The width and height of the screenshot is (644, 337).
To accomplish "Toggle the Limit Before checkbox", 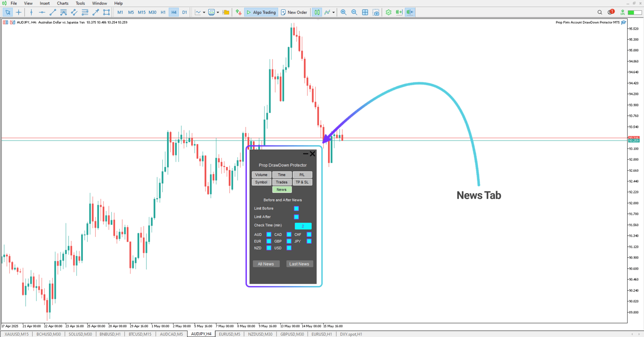I will [x=296, y=209].
